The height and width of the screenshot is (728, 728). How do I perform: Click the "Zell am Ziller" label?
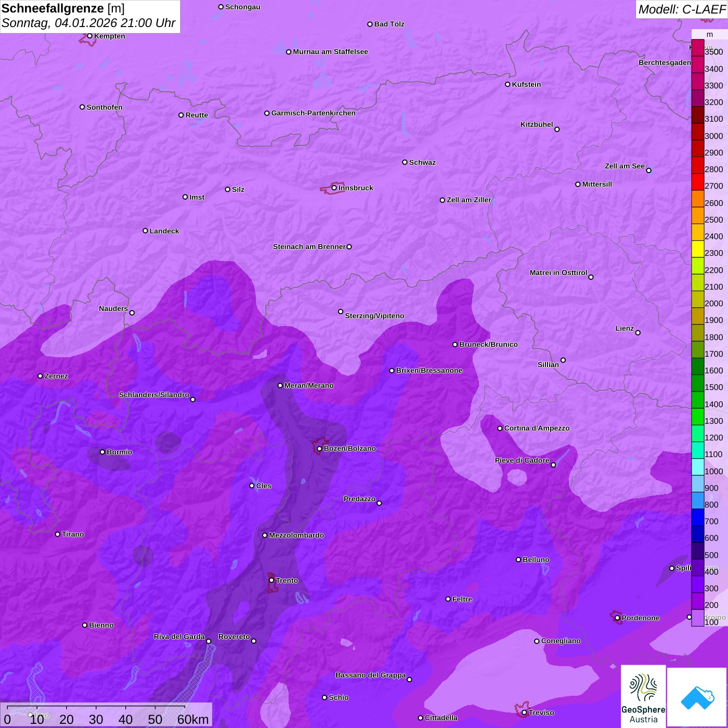pyautogui.click(x=469, y=200)
